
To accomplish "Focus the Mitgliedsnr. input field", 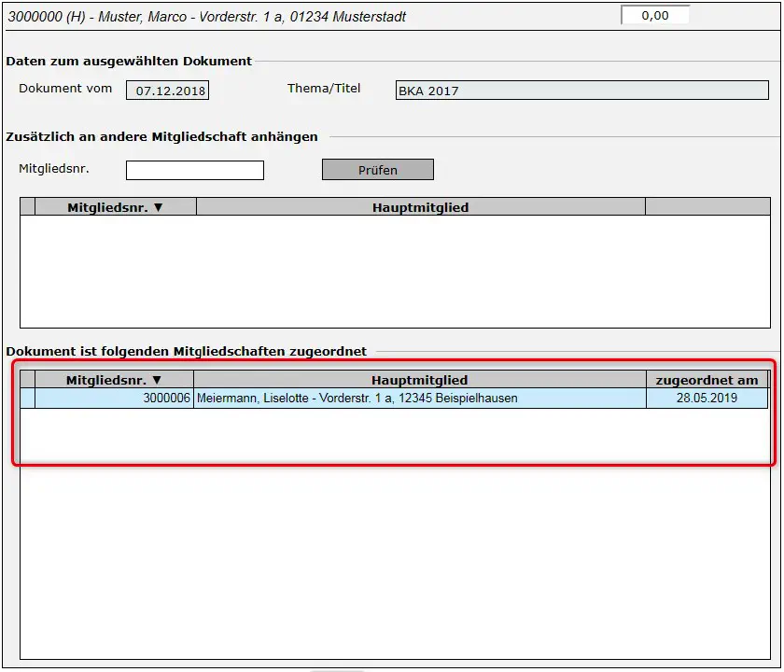I will click(195, 170).
